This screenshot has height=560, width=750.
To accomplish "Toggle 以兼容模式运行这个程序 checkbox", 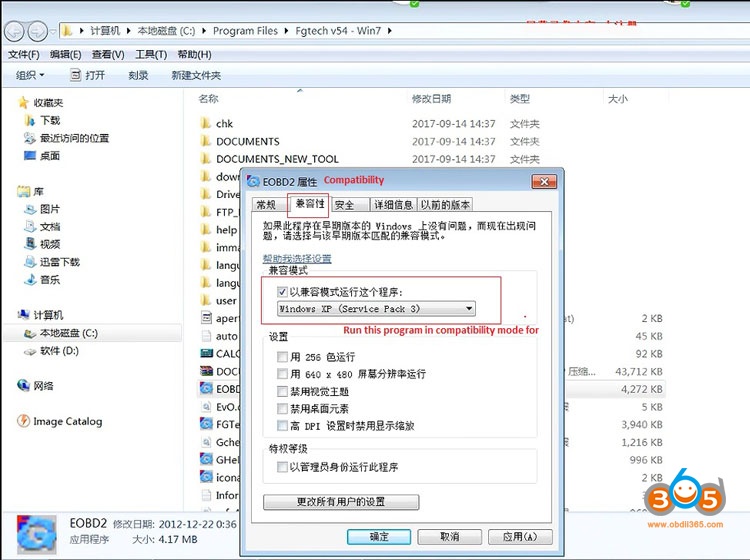I will (282, 292).
